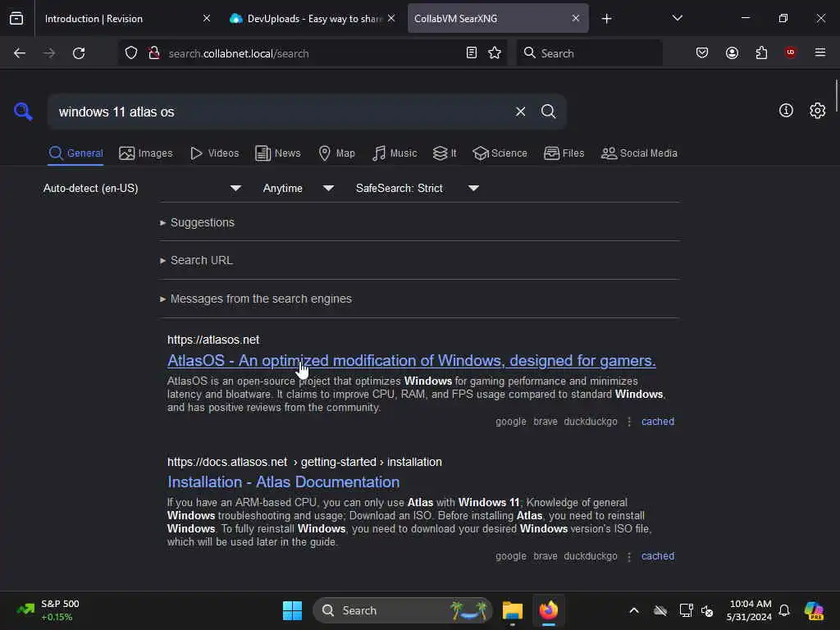
Task: Open Copilot preview icon in taskbar
Action: click(x=814, y=610)
